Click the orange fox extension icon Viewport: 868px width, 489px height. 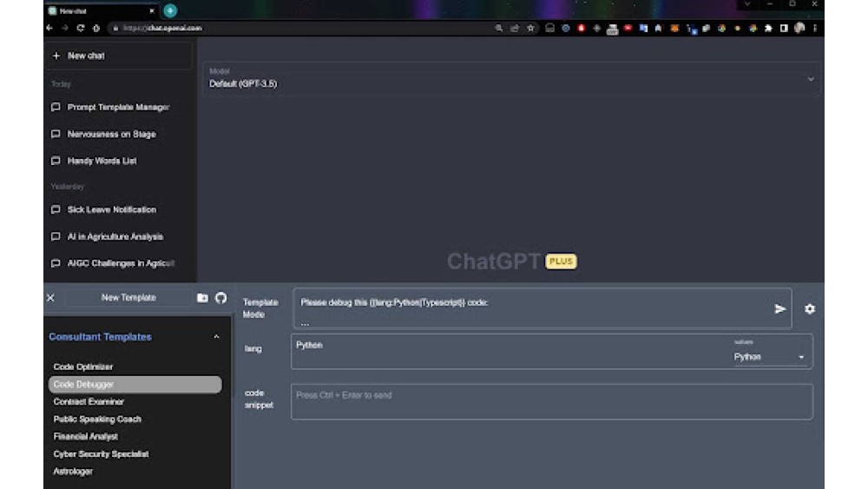[x=674, y=29]
